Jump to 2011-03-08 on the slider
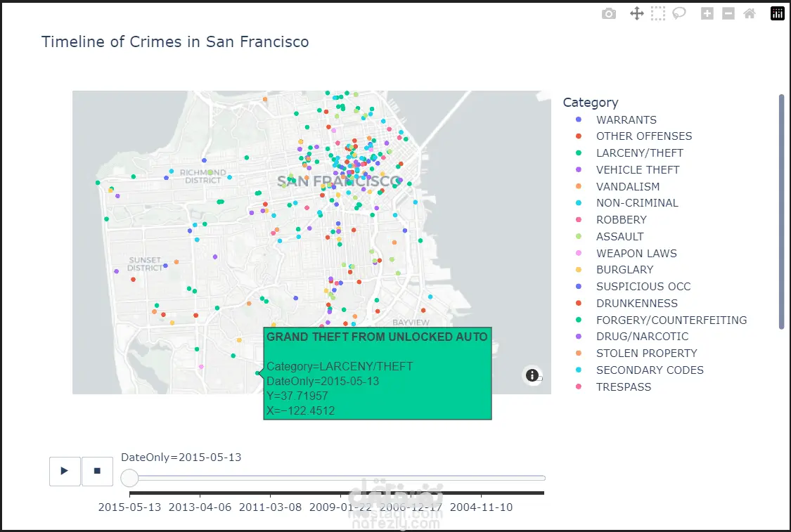The image size is (791, 532). (270, 495)
